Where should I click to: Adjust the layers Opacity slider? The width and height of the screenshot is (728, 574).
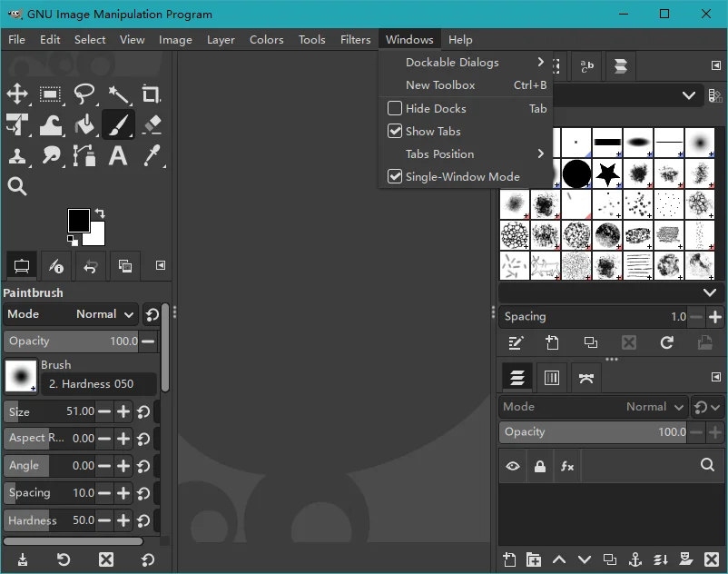pyautogui.click(x=594, y=432)
